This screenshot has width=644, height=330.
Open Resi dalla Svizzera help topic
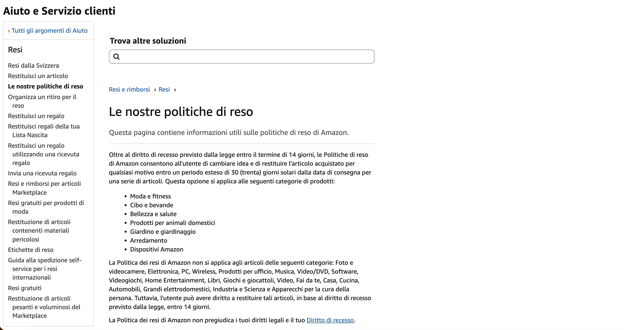pyautogui.click(x=33, y=66)
